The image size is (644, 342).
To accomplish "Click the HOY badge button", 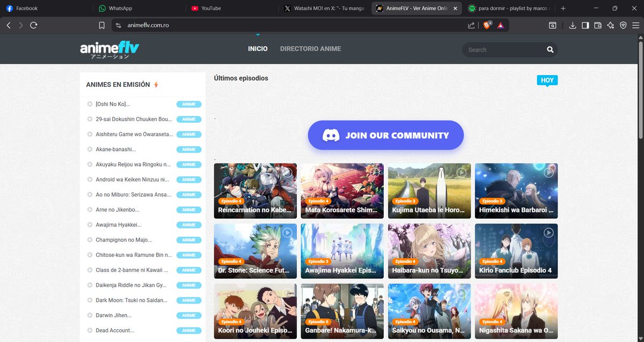I will pyautogui.click(x=547, y=80).
